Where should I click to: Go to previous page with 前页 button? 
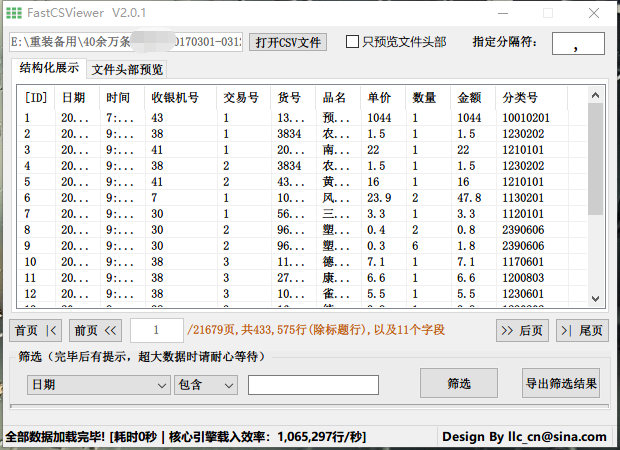click(95, 330)
